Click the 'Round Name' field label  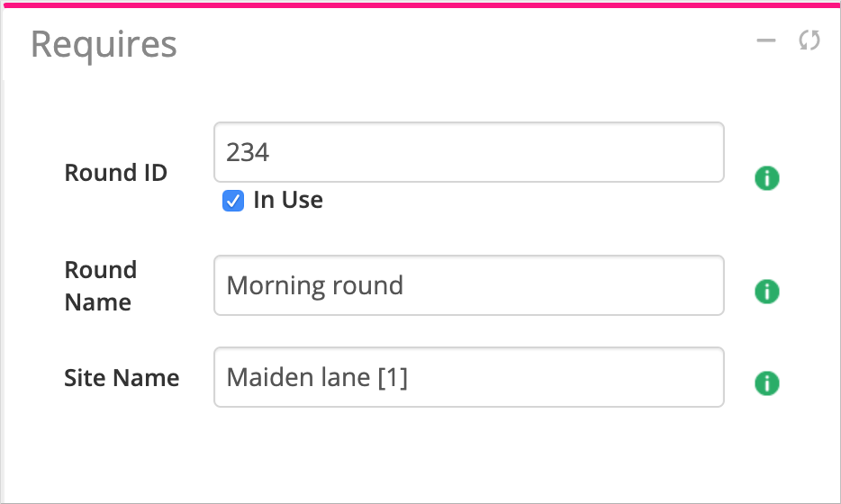pyautogui.click(x=100, y=286)
